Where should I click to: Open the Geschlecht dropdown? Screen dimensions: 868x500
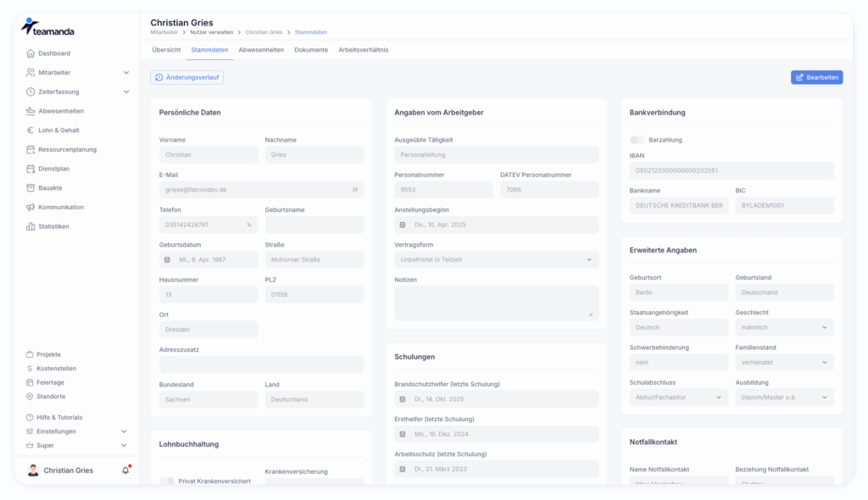click(784, 327)
